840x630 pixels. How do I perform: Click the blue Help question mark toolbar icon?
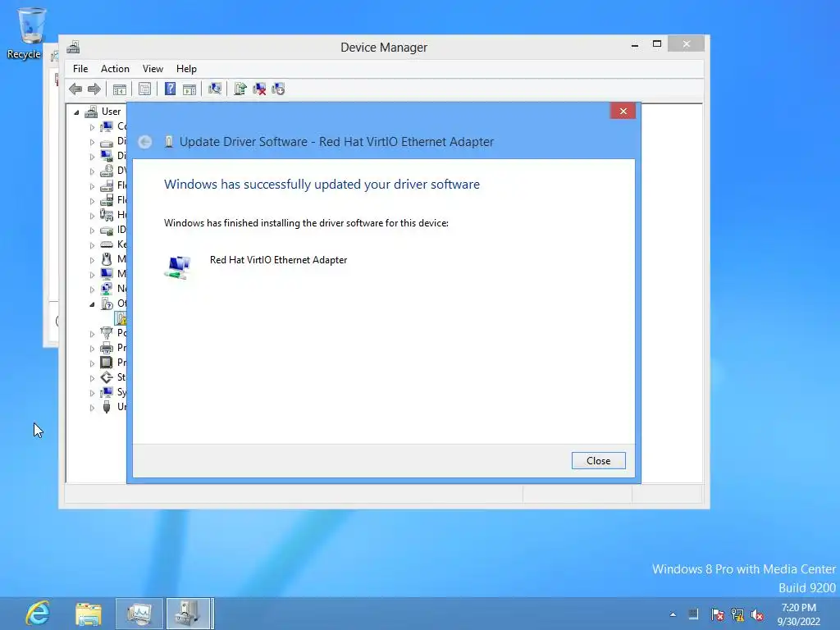click(x=170, y=89)
